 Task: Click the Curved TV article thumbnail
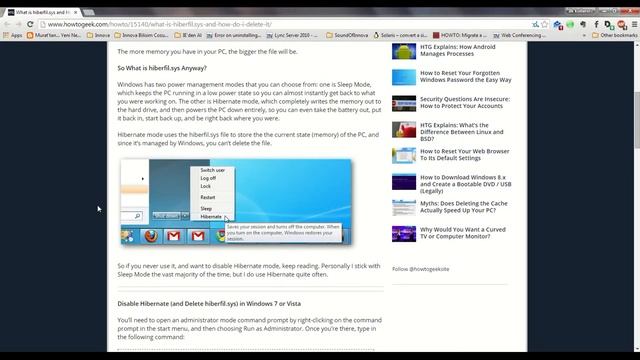(404, 234)
